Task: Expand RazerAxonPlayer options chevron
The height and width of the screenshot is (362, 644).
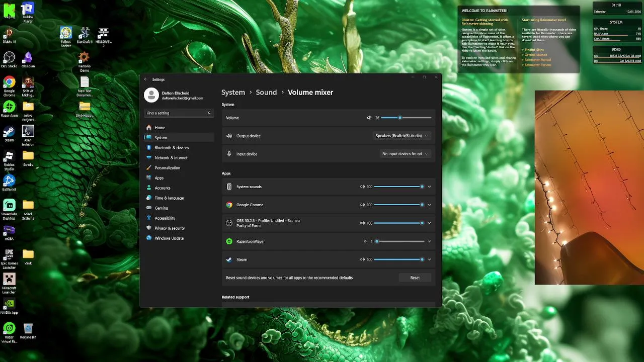Action: coord(429,241)
